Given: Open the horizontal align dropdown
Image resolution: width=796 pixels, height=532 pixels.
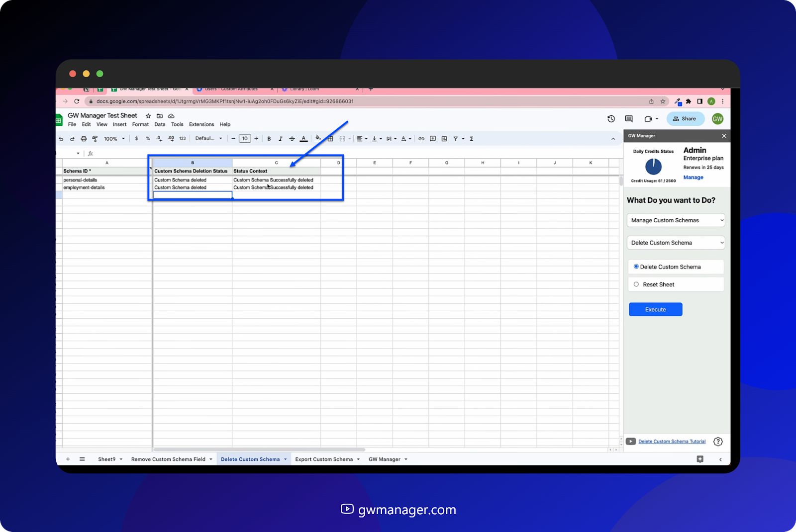Looking at the screenshot, I should click(x=362, y=139).
